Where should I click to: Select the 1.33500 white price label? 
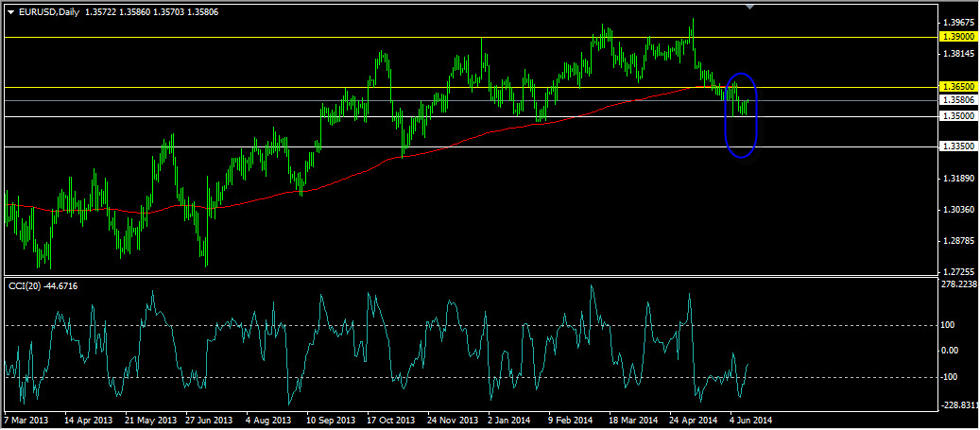pyautogui.click(x=961, y=146)
